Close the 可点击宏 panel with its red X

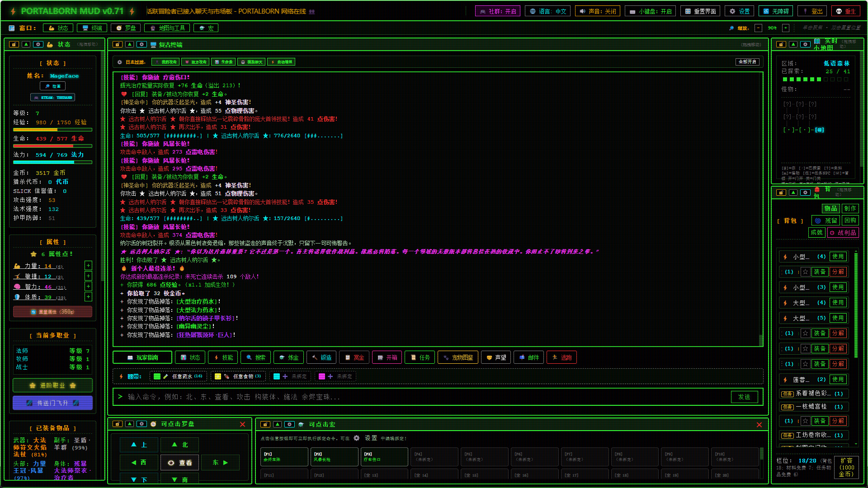click(759, 425)
